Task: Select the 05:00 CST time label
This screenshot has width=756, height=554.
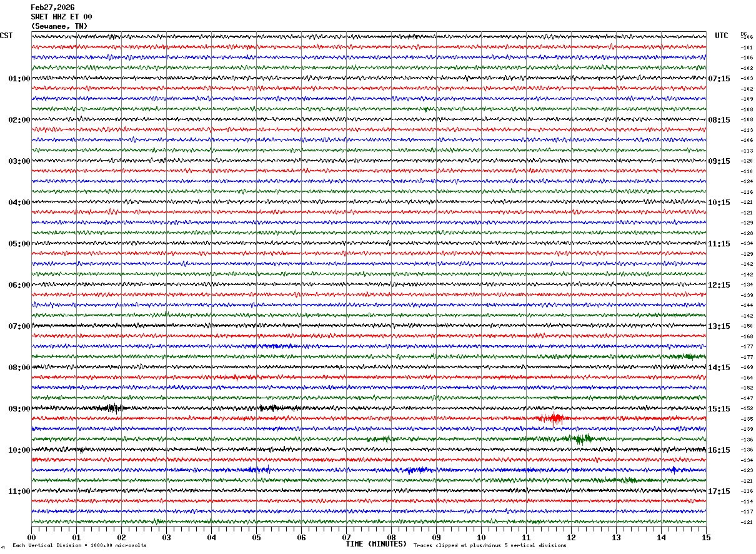Action: coord(19,244)
